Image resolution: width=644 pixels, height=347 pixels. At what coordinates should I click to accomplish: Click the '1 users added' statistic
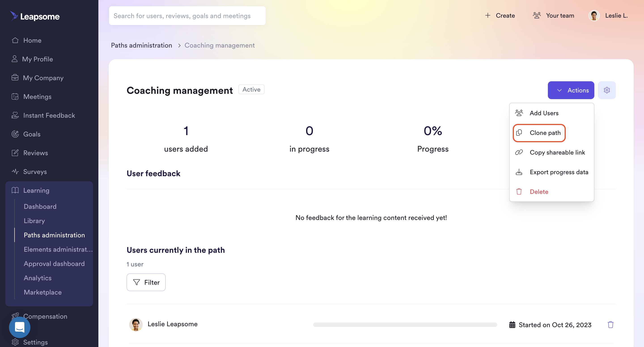[186, 139]
